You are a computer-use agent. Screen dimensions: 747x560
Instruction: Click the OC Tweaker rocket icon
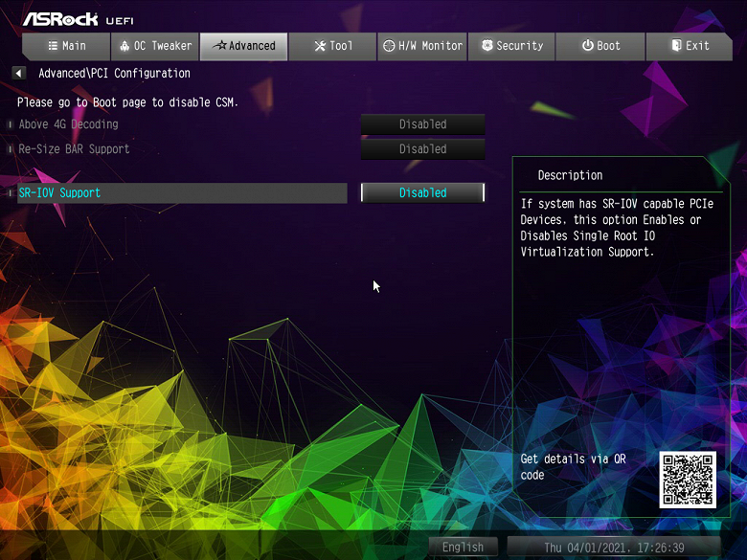tap(124, 46)
